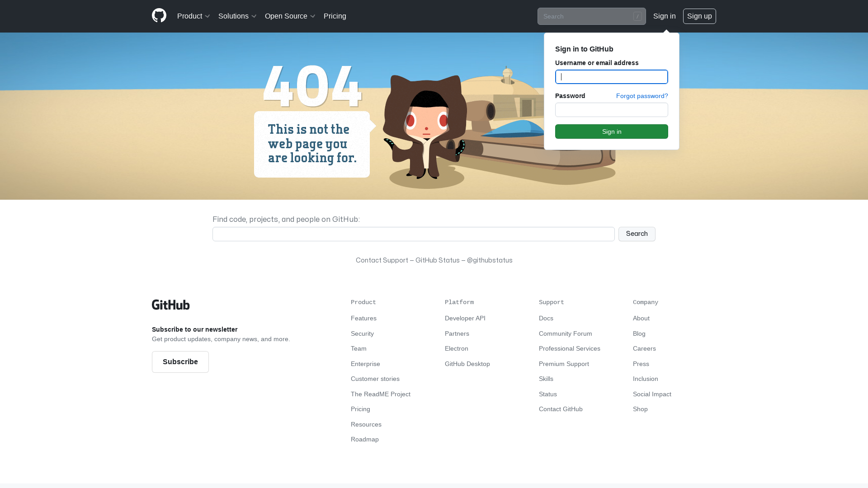
Task: Open Shop link in footer
Action: [640, 409]
